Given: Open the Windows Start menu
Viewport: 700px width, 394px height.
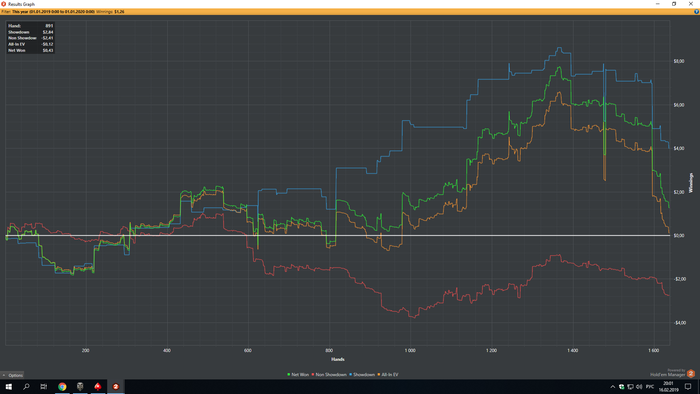Looking at the screenshot, I should (8, 386).
